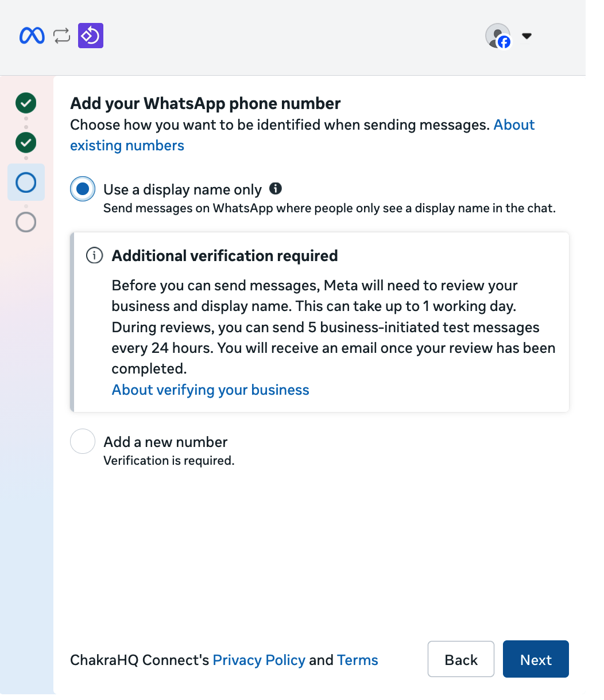The width and height of the screenshot is (604, 700).
Task: Open 'About verifying your business' link
Action: [x=210, y=390]
